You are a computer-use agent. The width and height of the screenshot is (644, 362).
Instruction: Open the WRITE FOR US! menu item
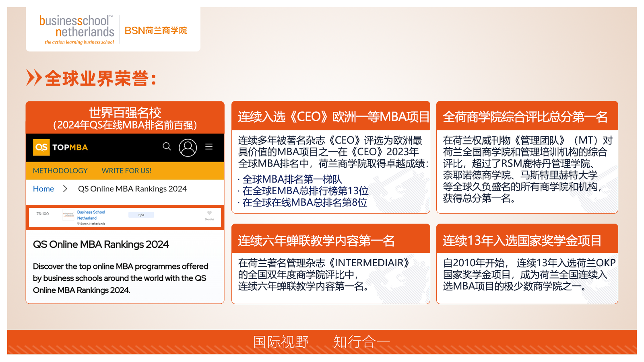(126, 171)
